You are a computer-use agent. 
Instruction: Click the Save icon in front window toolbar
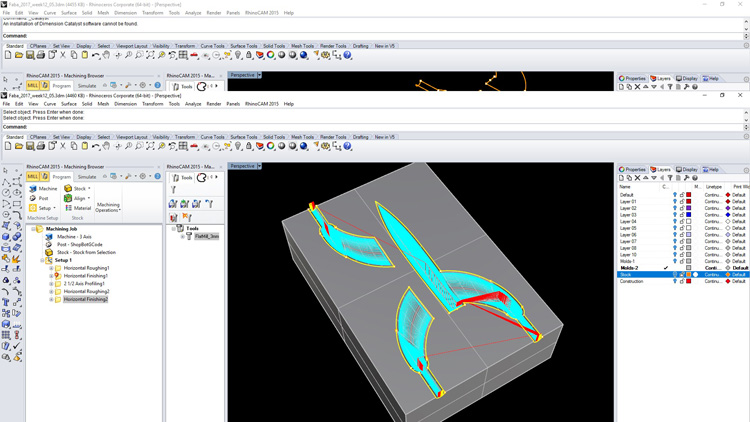(x=30, y=146)
